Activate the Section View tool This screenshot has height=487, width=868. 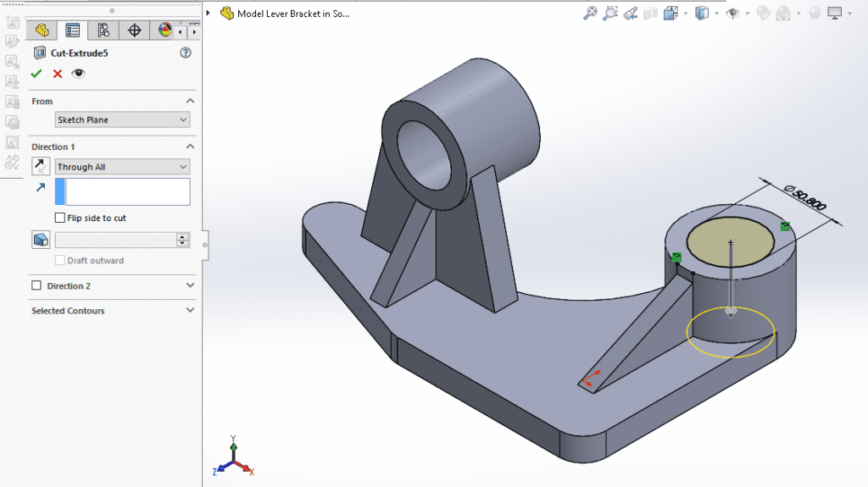click(x=650, y=14)
